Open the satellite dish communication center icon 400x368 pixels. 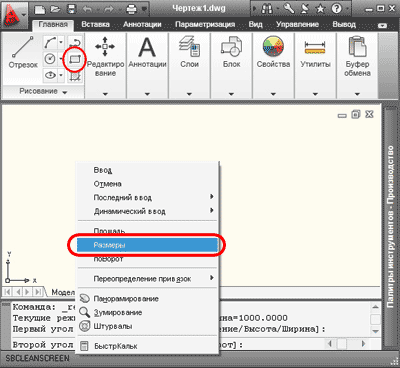point(305,9)
